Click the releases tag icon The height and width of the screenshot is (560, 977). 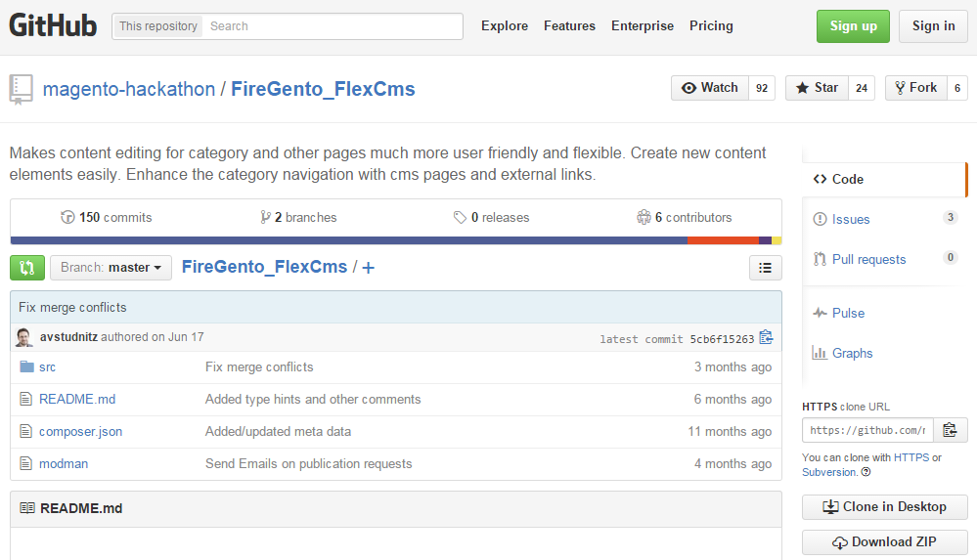[x=460, y=217]
